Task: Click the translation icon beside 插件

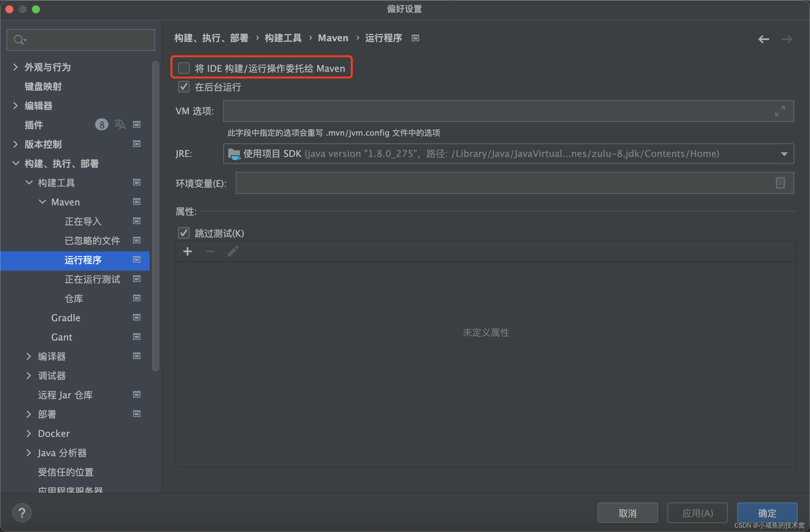Action: pyautogui.click(x=120, y=125)
